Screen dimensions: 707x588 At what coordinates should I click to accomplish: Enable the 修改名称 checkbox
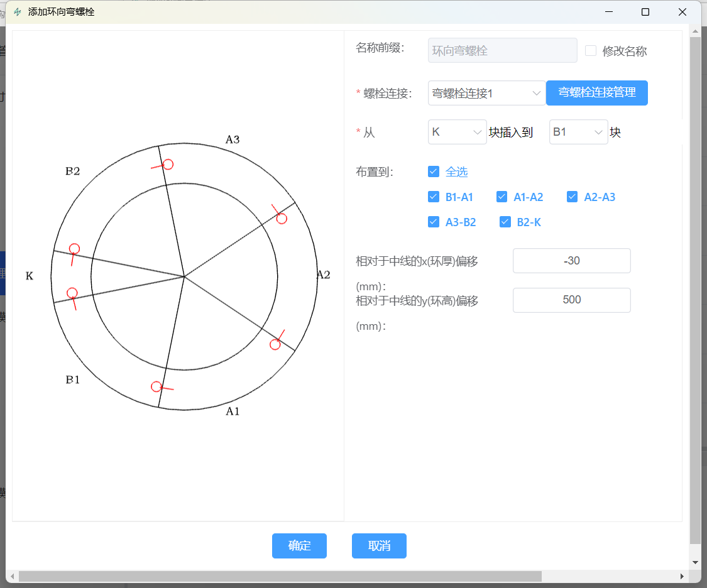point(591,51)
